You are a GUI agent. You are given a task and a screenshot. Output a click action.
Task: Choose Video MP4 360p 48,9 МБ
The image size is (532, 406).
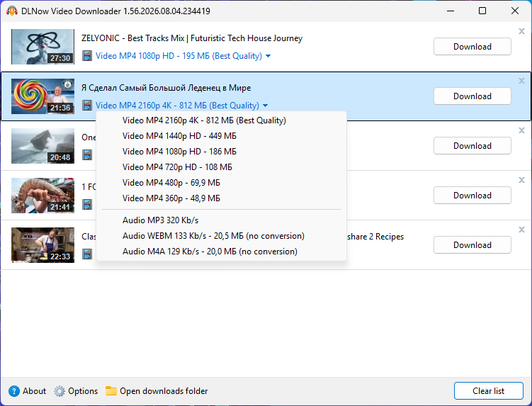coord(221,198)
